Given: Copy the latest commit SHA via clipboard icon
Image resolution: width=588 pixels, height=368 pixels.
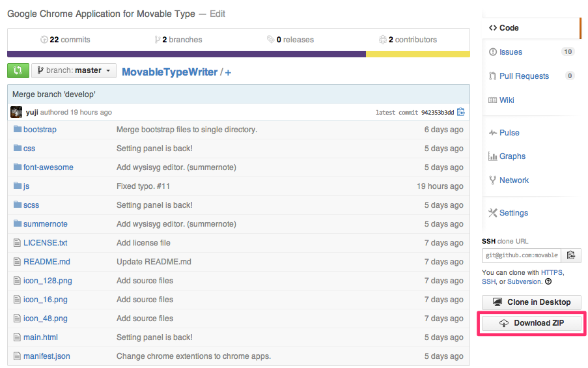Looking at the screenshot, I should pyautogui.click(x=461, y=112).
